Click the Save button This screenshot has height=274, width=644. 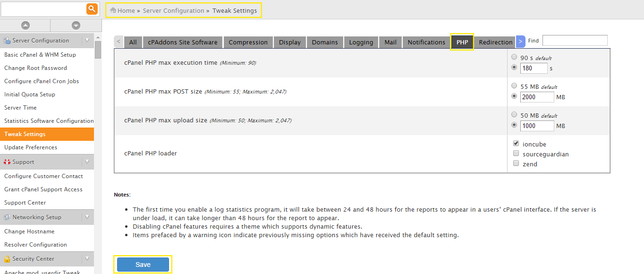143,265
